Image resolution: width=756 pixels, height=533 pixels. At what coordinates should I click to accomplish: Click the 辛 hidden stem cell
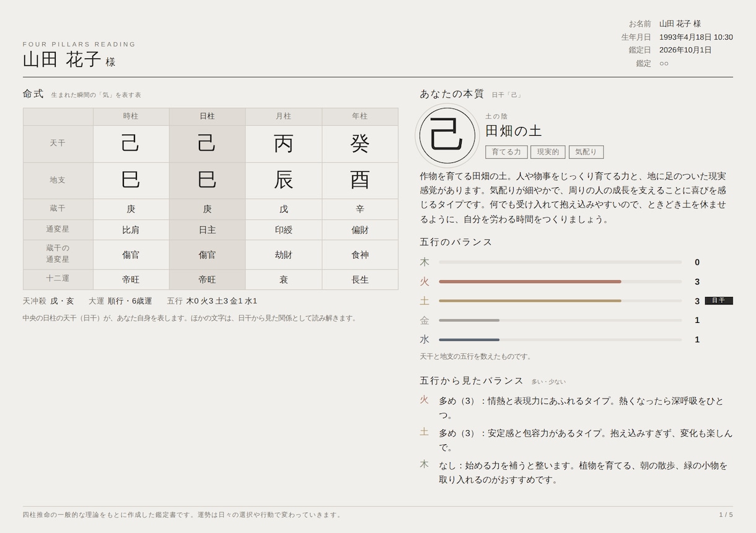[360, 209]
